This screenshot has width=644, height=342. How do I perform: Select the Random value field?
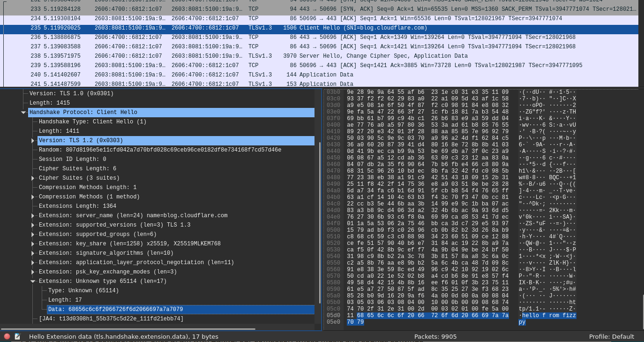[160, 150]
